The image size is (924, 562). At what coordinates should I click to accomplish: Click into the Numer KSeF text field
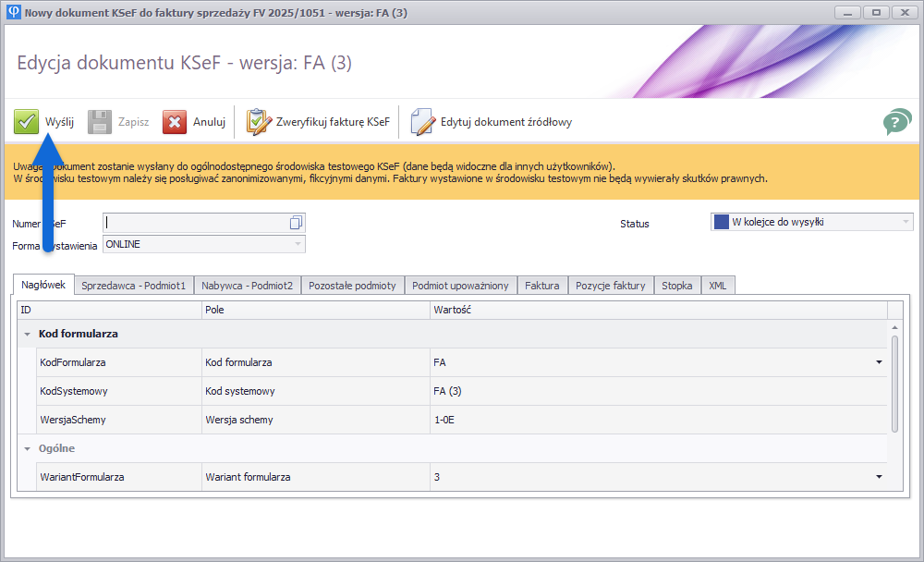194,223
